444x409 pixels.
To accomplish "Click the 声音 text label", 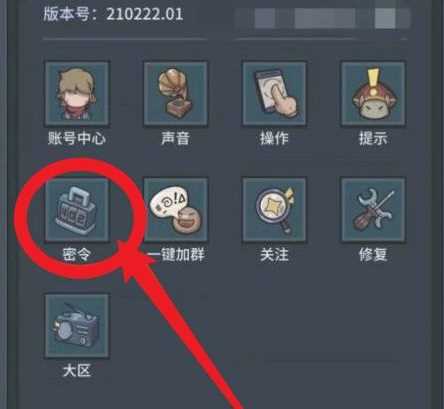I will pyautogui.click(x=175, y=138).
